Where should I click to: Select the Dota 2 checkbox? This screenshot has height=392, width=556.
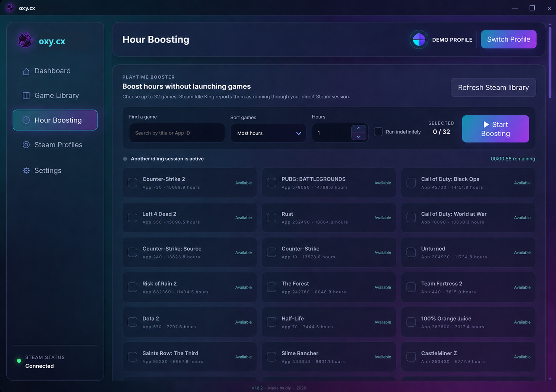[x=133, y=322]
